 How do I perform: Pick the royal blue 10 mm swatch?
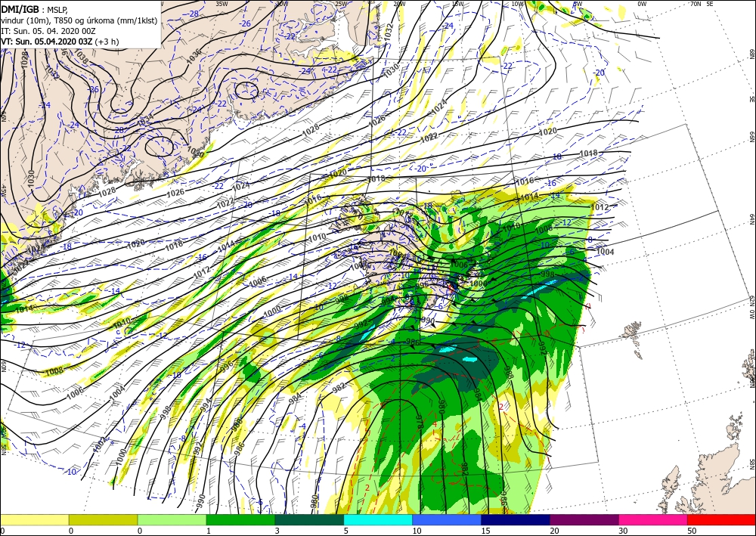[447, 519]
